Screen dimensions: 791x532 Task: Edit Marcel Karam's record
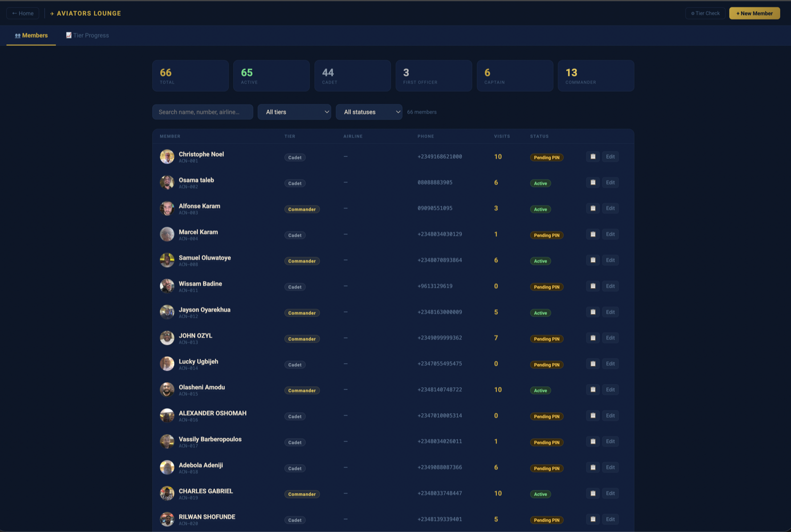(611, 234)
